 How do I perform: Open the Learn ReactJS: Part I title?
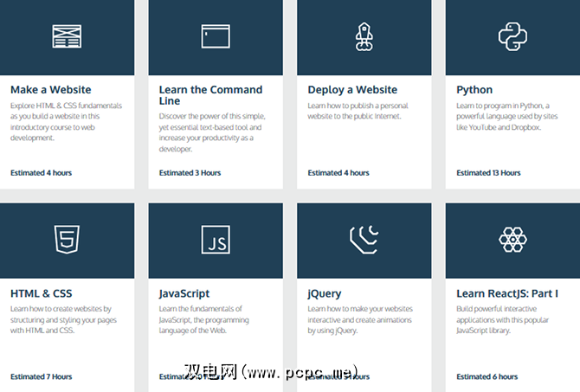(x=507, y=293)
